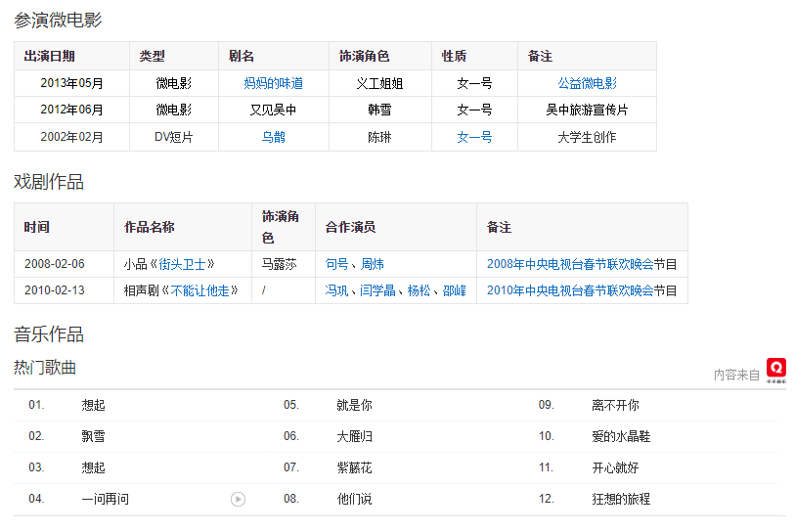Viewport: 795px width, 532px height.
Task: Select song 12 狂想的旅程
Action: [x=621, y=499]
